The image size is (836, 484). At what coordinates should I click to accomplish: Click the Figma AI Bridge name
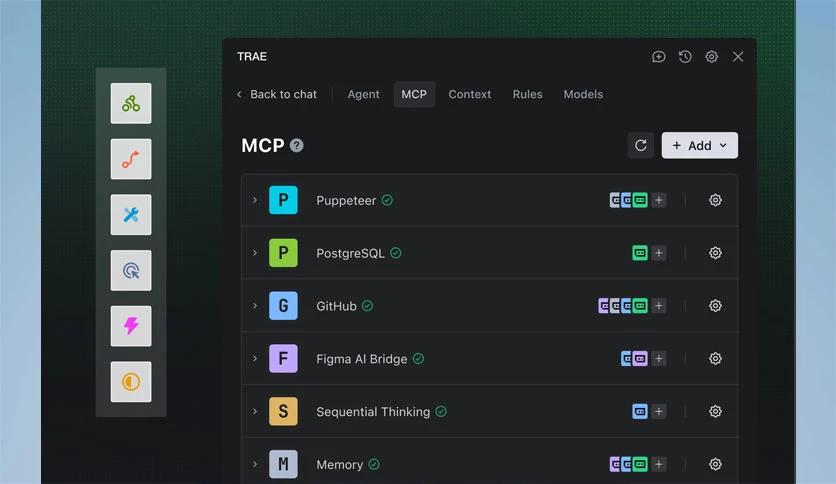[x=361, y=359]
